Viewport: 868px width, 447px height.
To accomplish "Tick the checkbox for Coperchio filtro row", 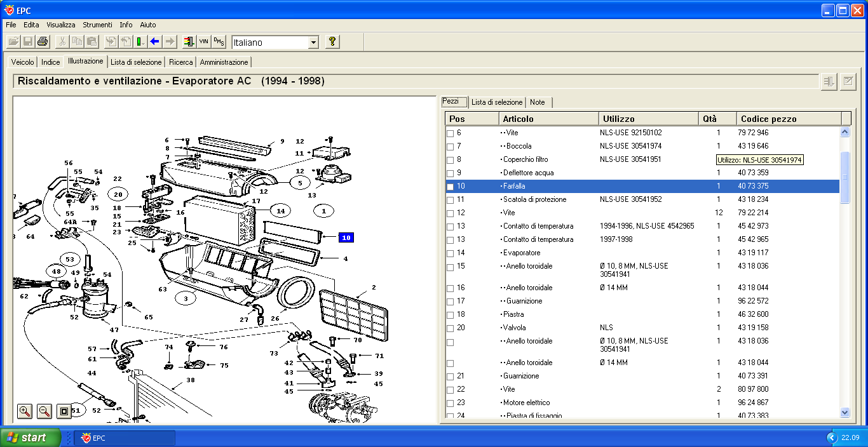I will click(450, 160).
